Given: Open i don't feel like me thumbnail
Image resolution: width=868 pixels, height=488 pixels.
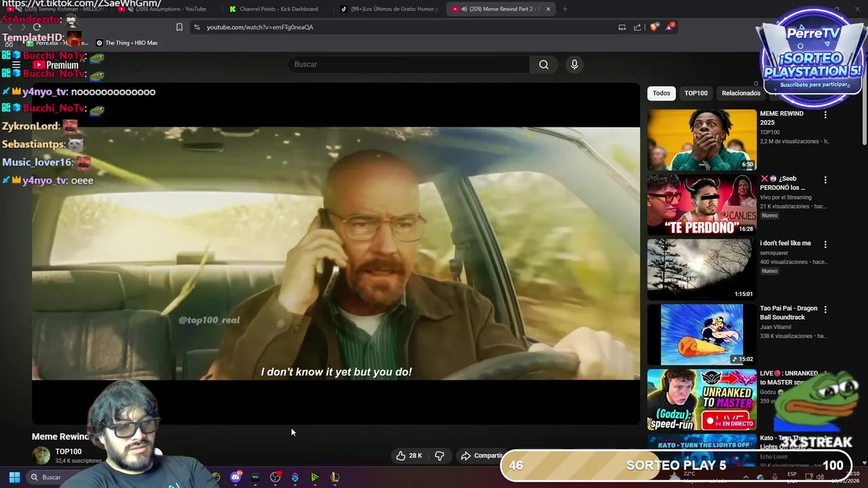Looking at the screenshot, I should [x=701, y=270].
